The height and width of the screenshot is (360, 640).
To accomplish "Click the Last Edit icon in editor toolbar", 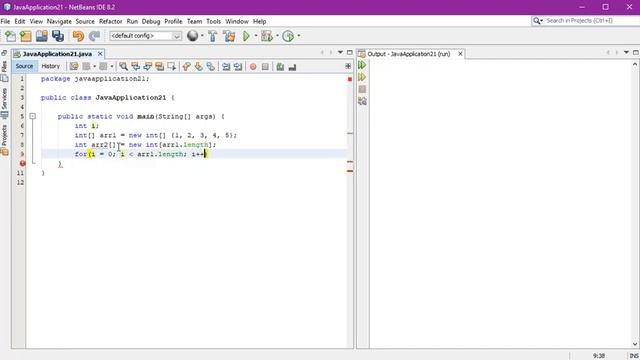I will [x=74, y=67].
